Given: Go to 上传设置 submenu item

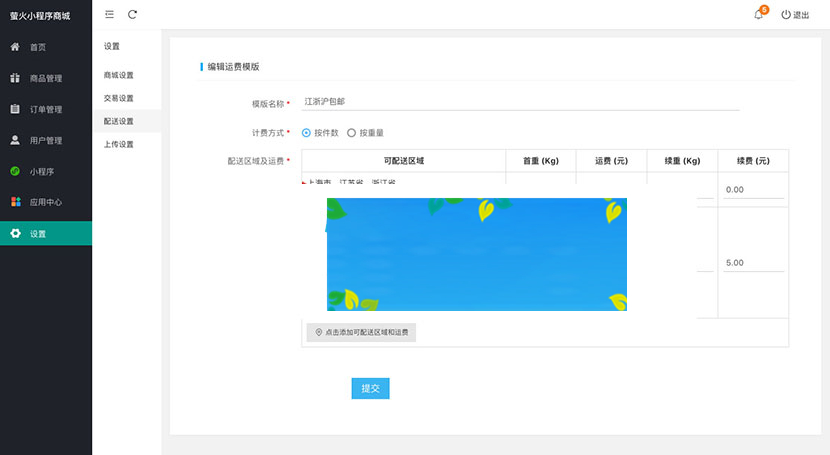Looking at the screenshot, I should pyautogui.click(x=118, y=144).
